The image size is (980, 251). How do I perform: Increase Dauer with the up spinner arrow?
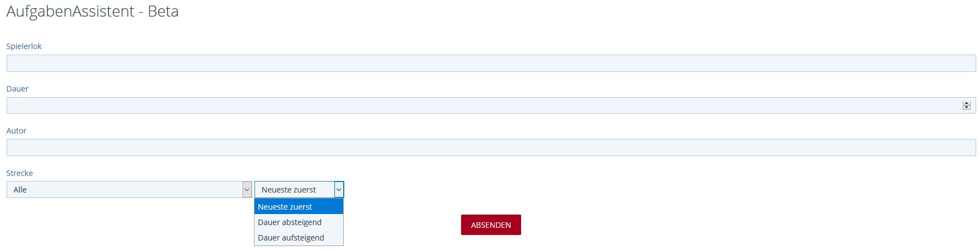(966, 103)
